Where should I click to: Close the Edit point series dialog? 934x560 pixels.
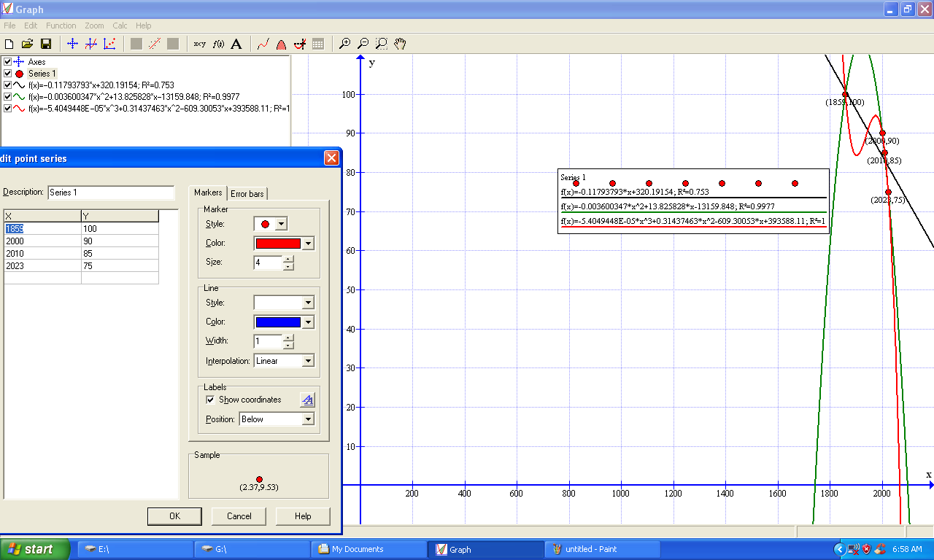pos(331,157)
